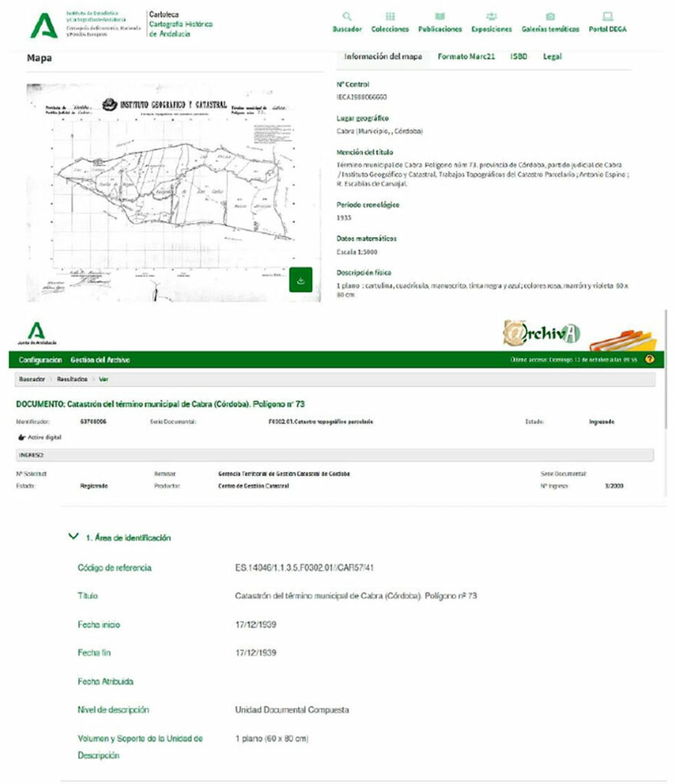676x784 pixels.
Task: Select Unidad Documental Compuesta value
Action: [292, 710]
